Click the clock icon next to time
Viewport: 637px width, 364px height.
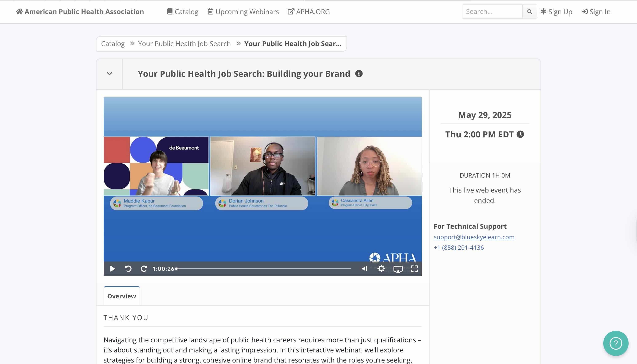point(520,134)
